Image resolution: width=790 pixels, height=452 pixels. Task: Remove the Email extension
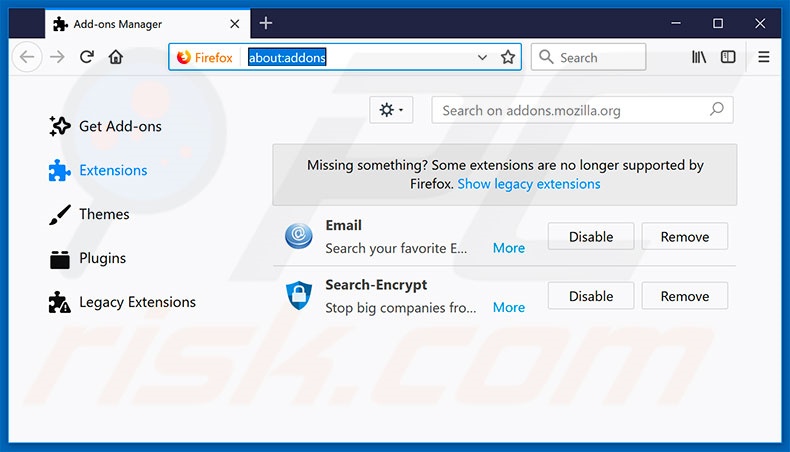coord(685,236)
